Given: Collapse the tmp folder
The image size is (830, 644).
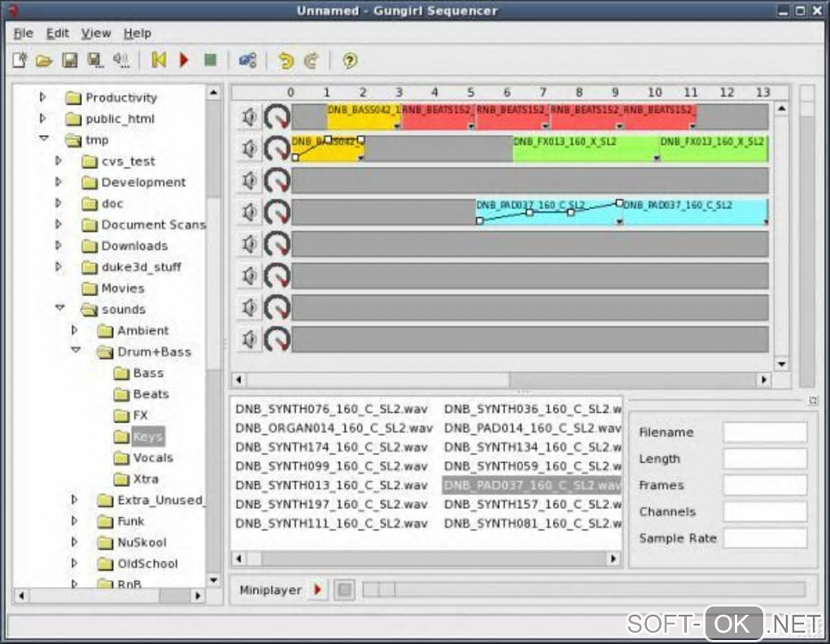Looking at the screenshot, I should [x=43, y=139].
